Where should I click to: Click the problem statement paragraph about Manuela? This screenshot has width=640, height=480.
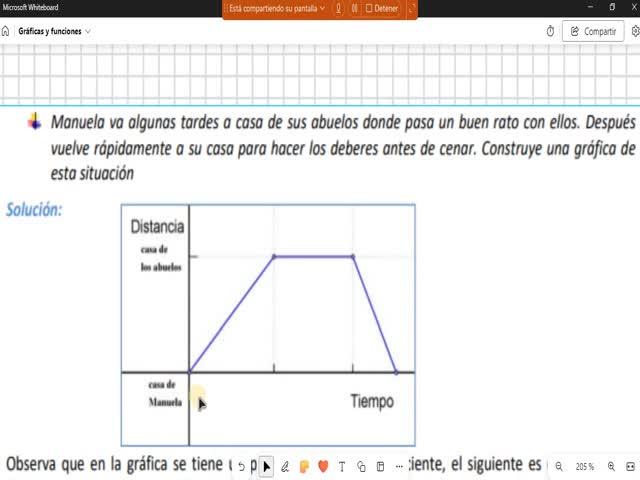pyautogui.click(x=343, y=148)
